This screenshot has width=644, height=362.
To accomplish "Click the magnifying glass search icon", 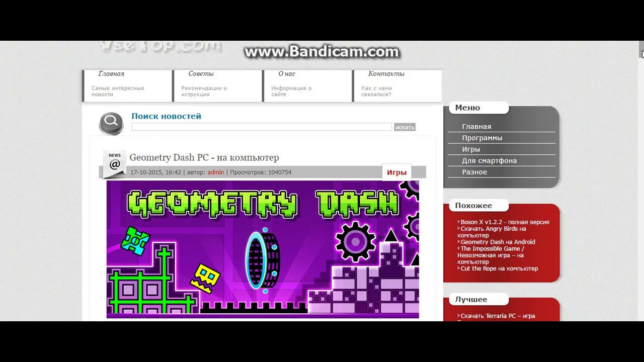I will click(x=111, y=124).
